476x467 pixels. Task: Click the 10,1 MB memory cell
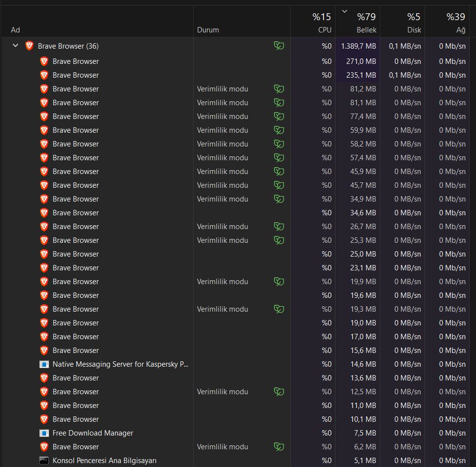pos(358,419)
